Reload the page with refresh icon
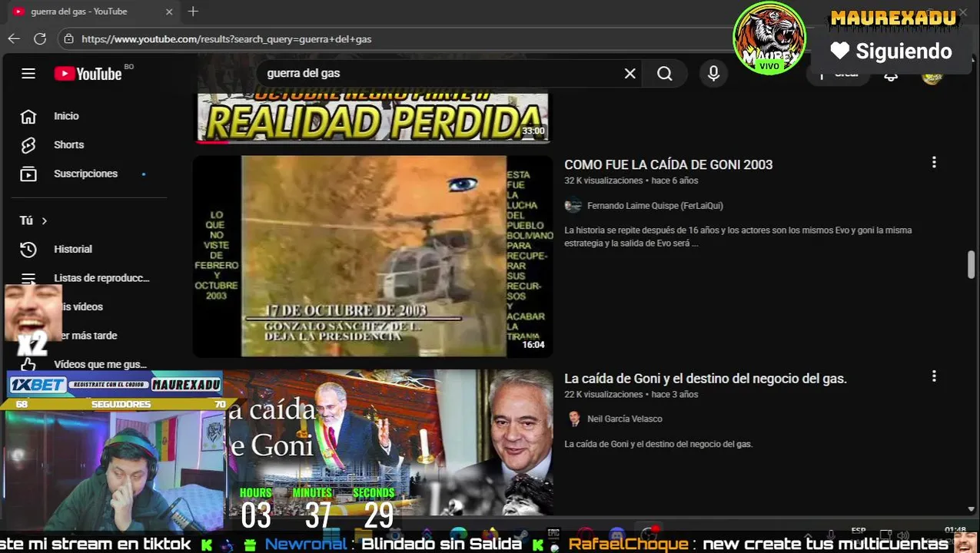The image size is (980, 553). [x=40, y=38]
